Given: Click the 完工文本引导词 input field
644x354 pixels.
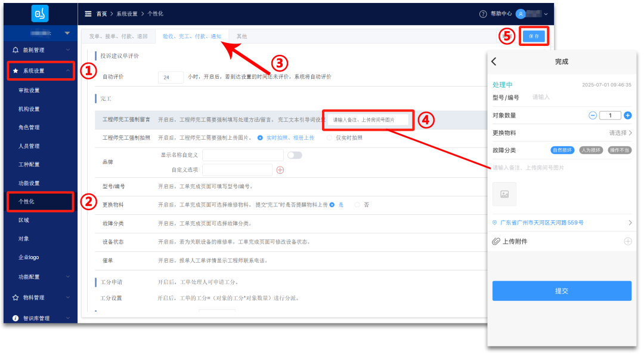Looking at the screenshot, I should pyautogui.click(x=369, y=119).
